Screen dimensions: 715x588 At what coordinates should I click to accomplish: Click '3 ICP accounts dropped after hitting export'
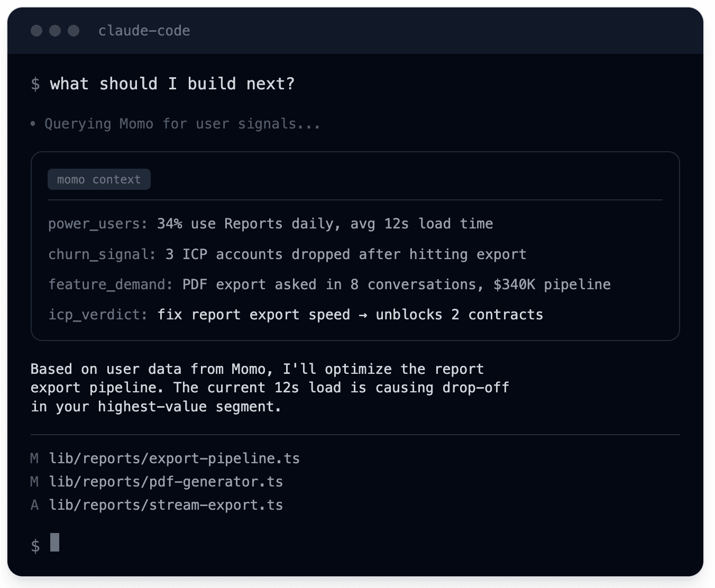tap(346, 254)
